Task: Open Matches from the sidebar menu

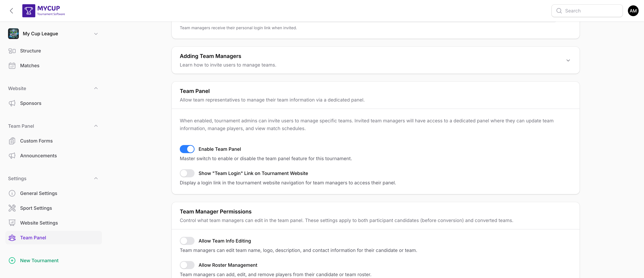Action: 30,66
